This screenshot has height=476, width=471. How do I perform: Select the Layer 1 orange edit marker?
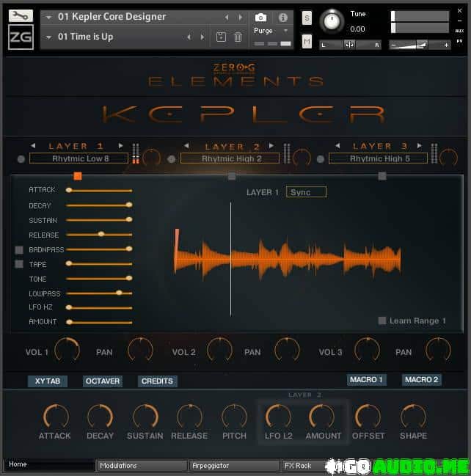(78, 176)
